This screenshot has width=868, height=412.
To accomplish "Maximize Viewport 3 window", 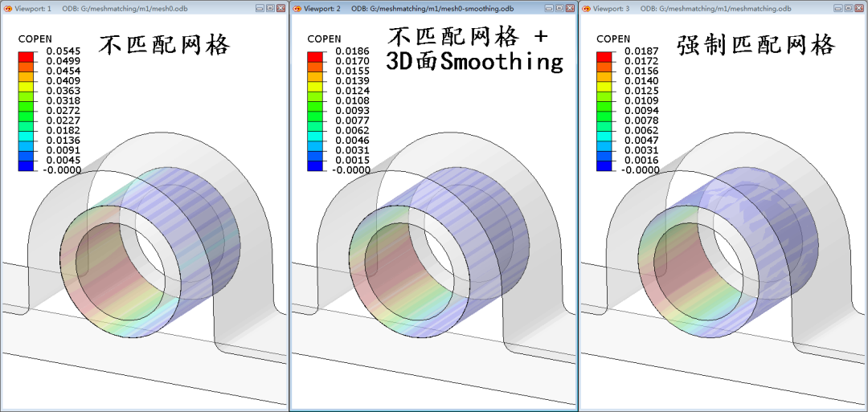I will point(848,8).
